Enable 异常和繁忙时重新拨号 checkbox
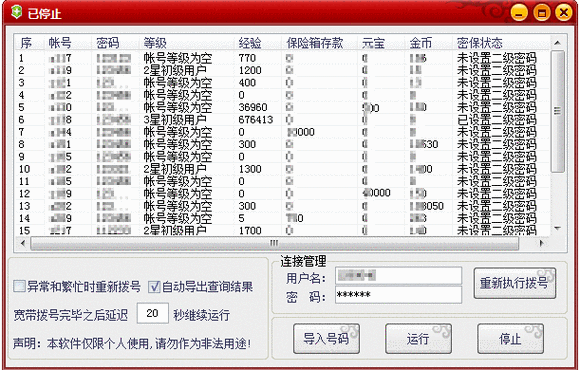Image resolution: width=580 pixels, height=370 pixels. pos(20,286)
